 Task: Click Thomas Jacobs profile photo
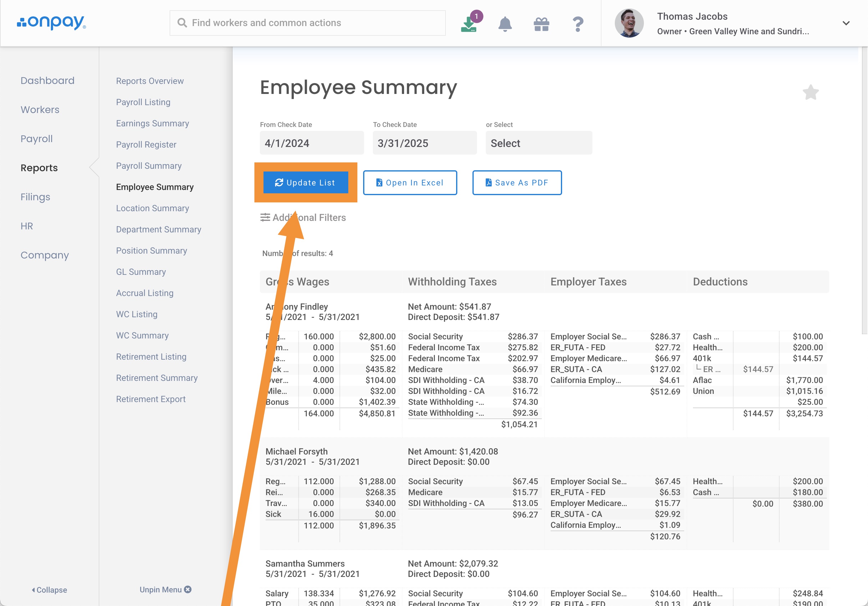point(629,23)
